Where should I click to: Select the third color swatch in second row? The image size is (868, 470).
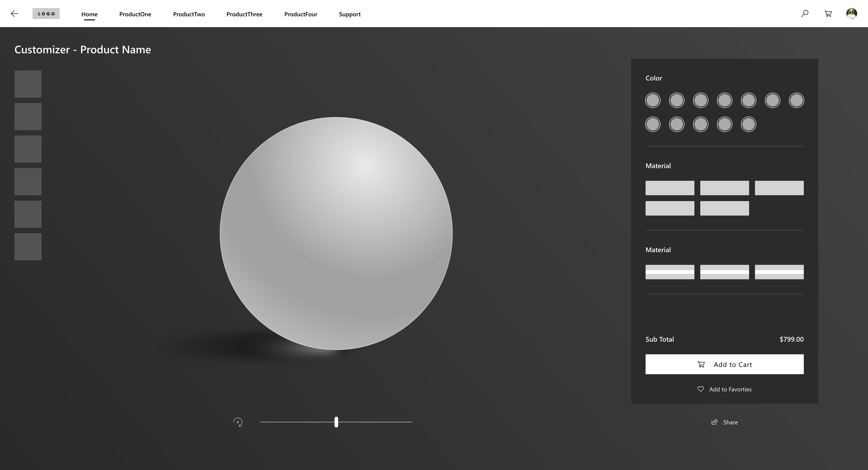[x=701, y=124]
